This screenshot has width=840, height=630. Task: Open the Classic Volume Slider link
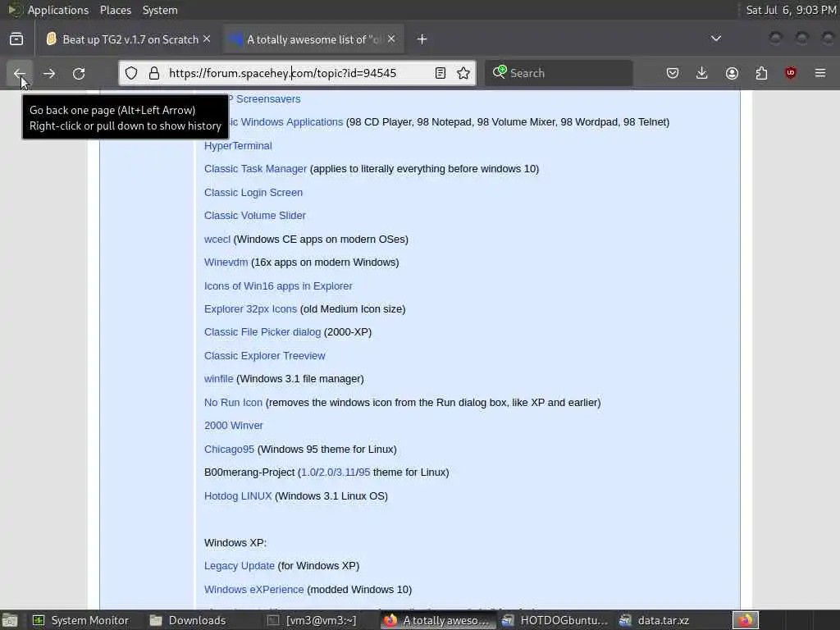[255, 216]
